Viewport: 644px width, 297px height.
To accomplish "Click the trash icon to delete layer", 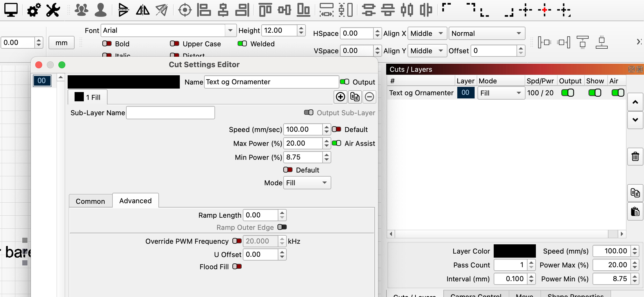I will click(x=635, y=157).
